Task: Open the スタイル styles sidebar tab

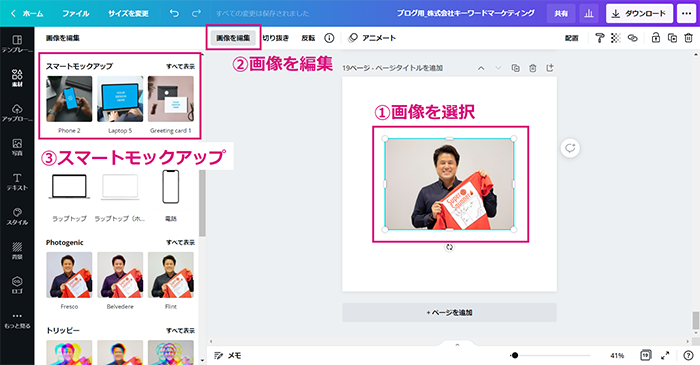Action: (x=17, y=216)
